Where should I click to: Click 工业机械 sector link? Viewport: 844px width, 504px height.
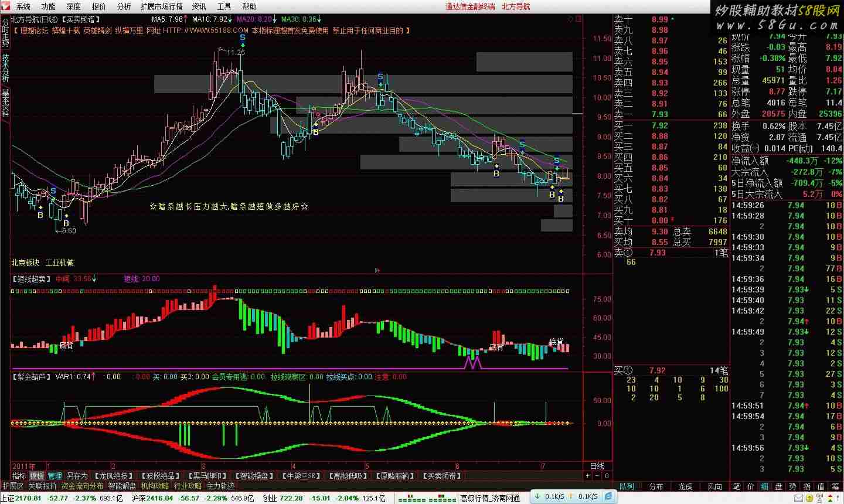pos(60,263)
